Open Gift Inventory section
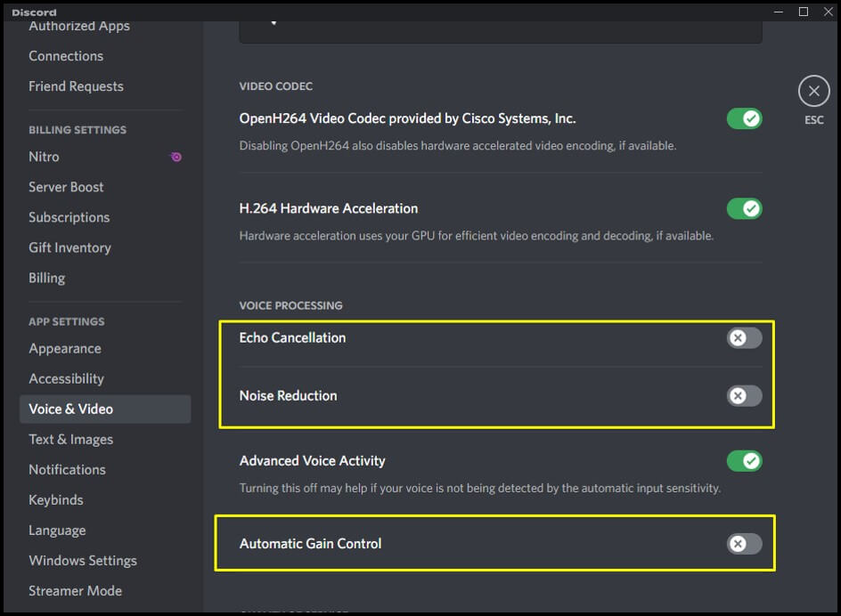The height and width of the screenshot is (616, 841). [x=69, y=247]
